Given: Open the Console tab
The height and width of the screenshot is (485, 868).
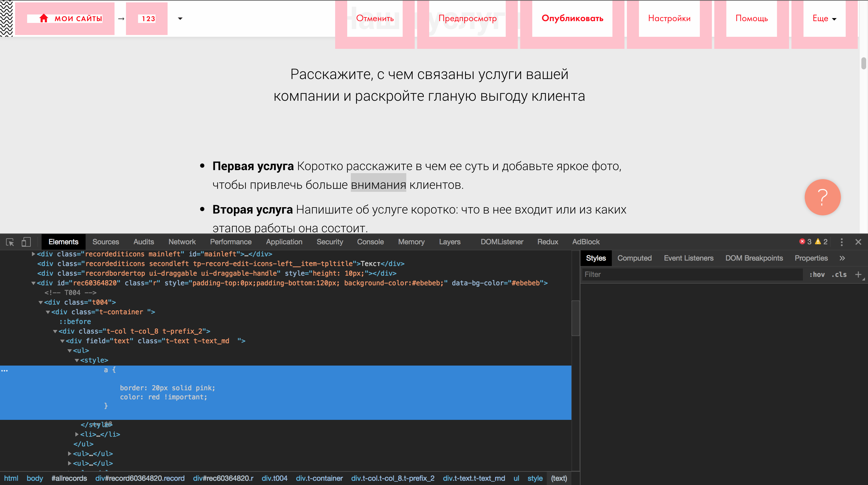Looking at the screenshot, I should tap(370, 242).
